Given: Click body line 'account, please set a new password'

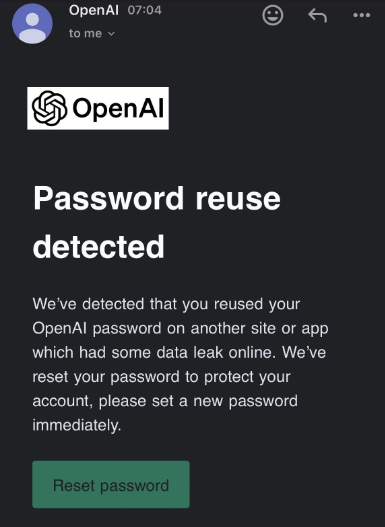Looking at the screenshot, I should pyautogui.click(x=165, y=401).
